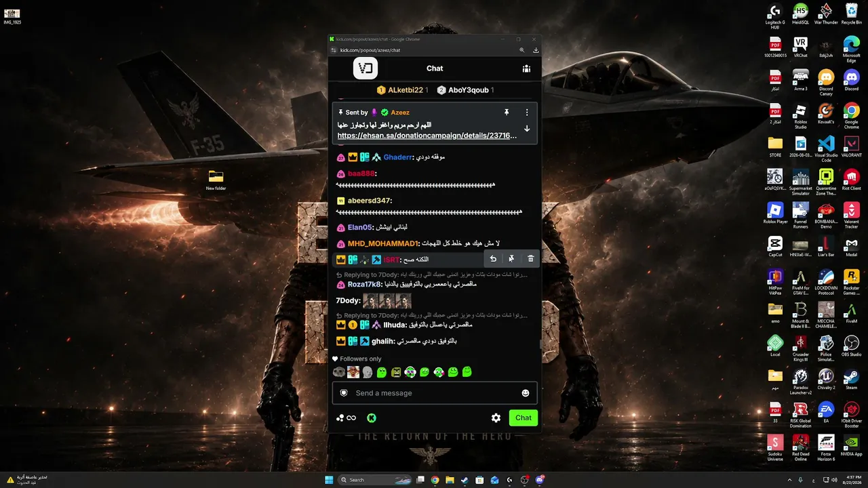This screenshot has width=868, height=488.
Task: Select username MHD_MOHAMMAD1 in chat
Action: [x=384, y=243]
